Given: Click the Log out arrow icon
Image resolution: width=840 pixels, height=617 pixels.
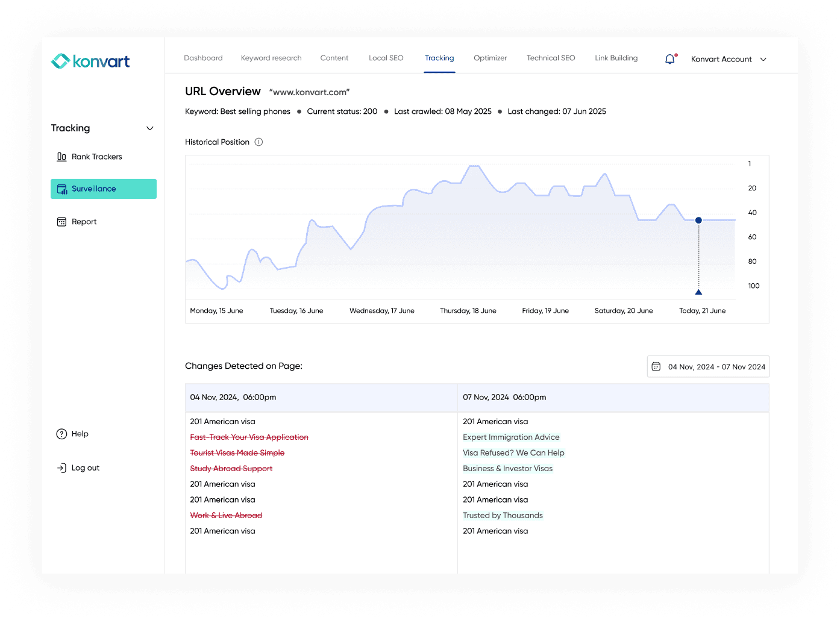Looking at the screenshot, I should 61,468.
